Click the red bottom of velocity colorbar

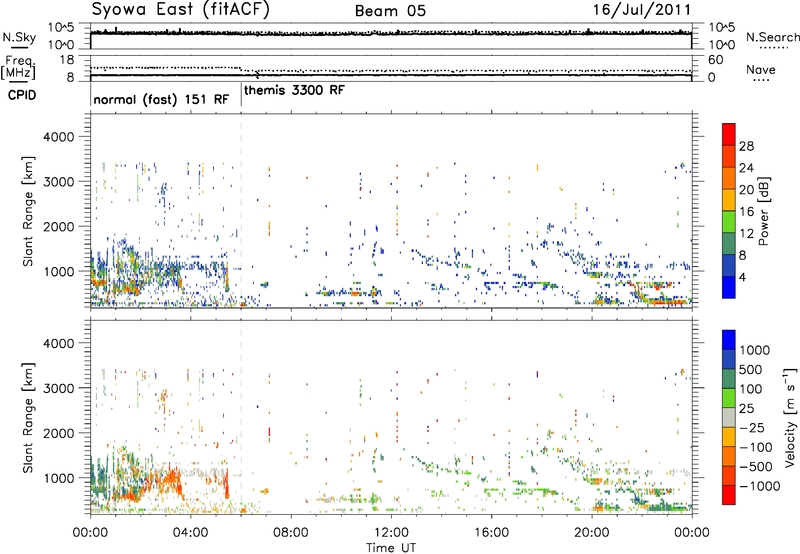(x=729, y=495)
